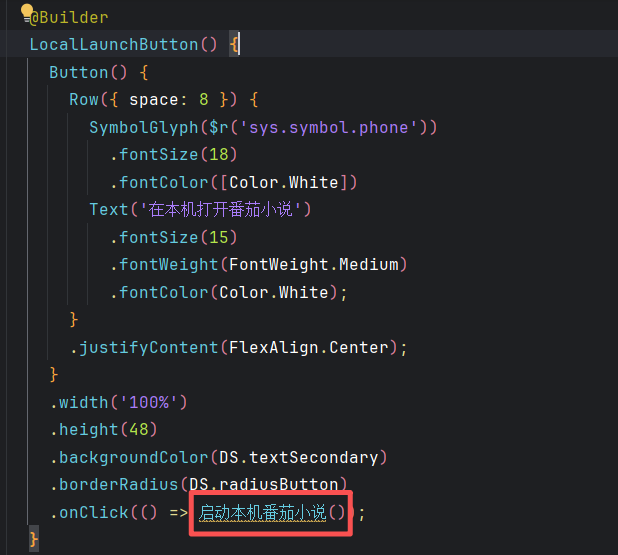
Task: Click the .width('100%') line
Action: click(119, 402)
